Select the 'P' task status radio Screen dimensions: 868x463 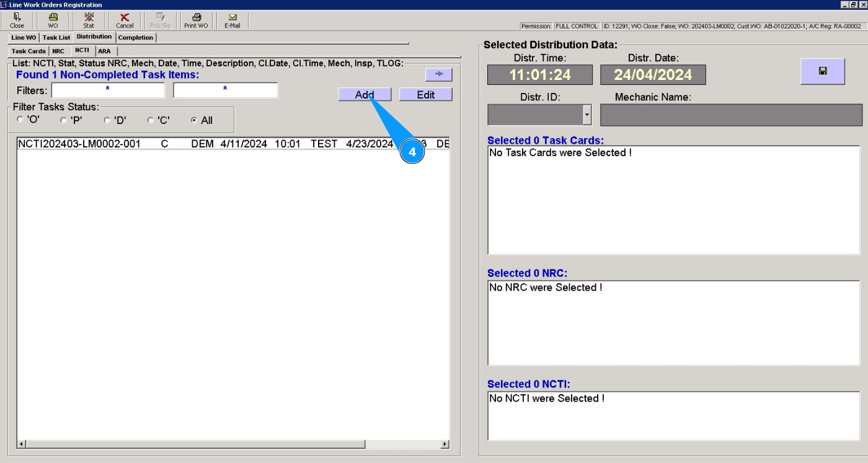click(63, 120)
